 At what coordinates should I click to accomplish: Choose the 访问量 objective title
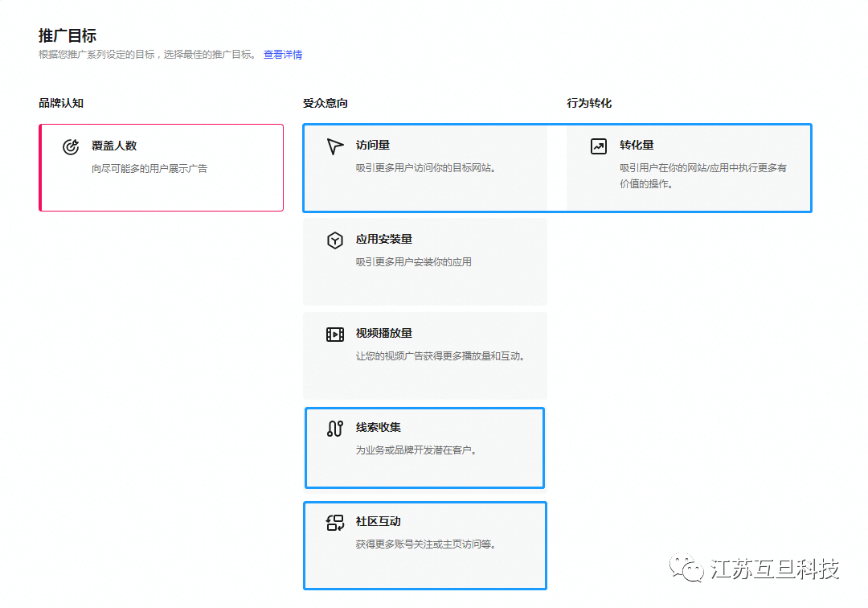(373, 146)
